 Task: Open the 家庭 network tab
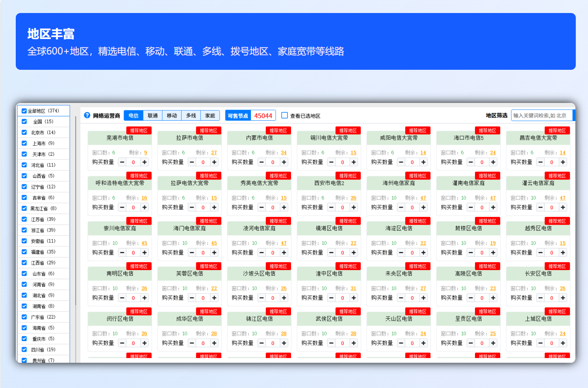(x=210, y=116)
